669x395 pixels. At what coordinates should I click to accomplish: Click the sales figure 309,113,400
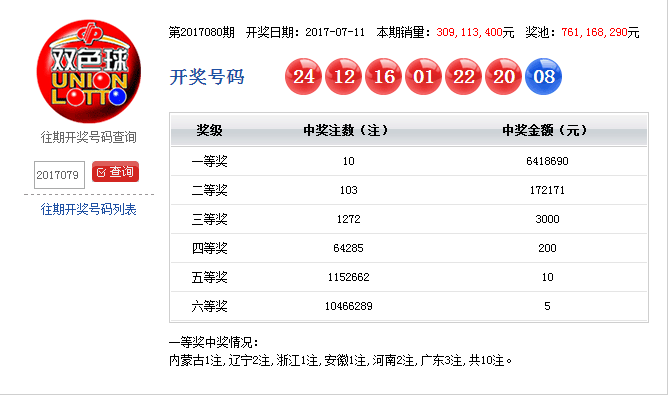pyautogui.click(x=469, y=32)
